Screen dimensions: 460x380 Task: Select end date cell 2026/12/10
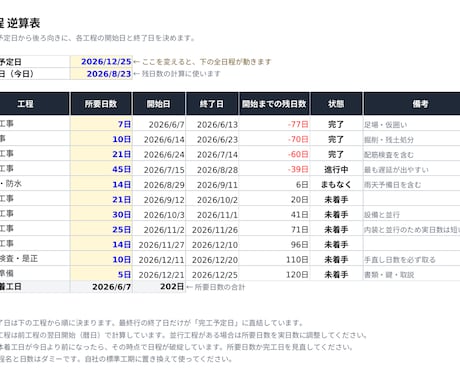tap(212, 244)
